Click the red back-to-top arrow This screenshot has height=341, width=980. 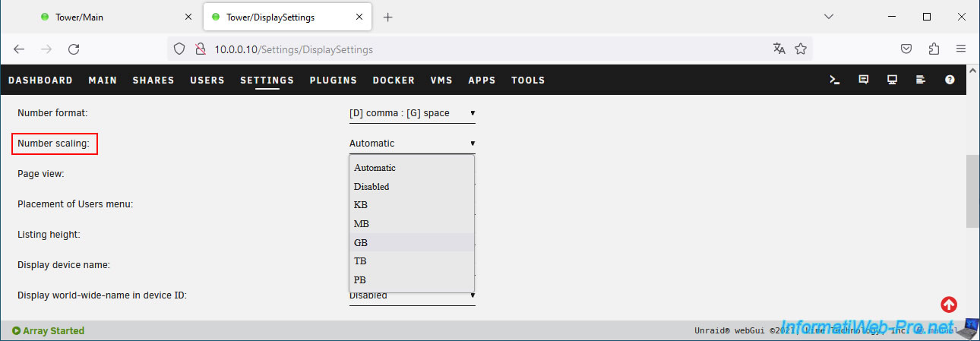(x=949, y=305)
